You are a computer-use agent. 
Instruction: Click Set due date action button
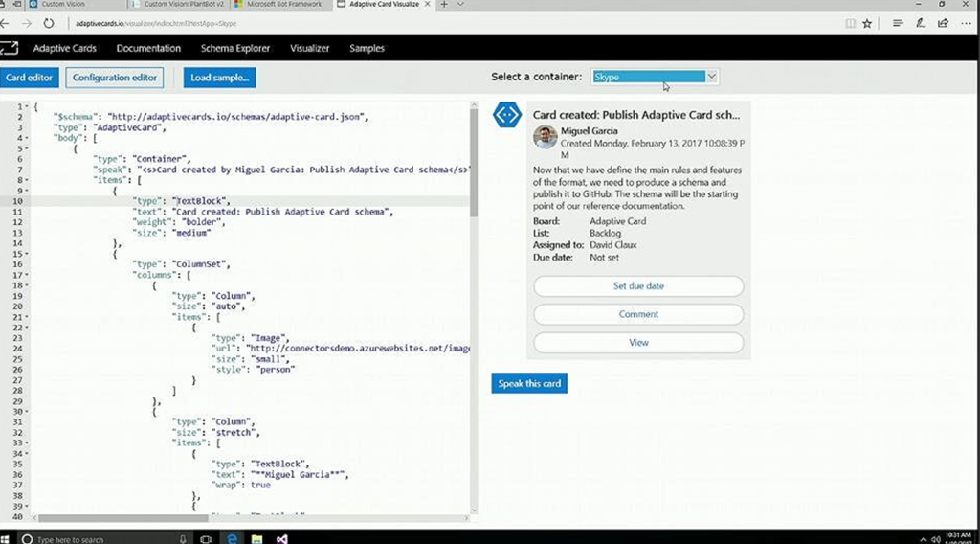click(x=638, y=285)
